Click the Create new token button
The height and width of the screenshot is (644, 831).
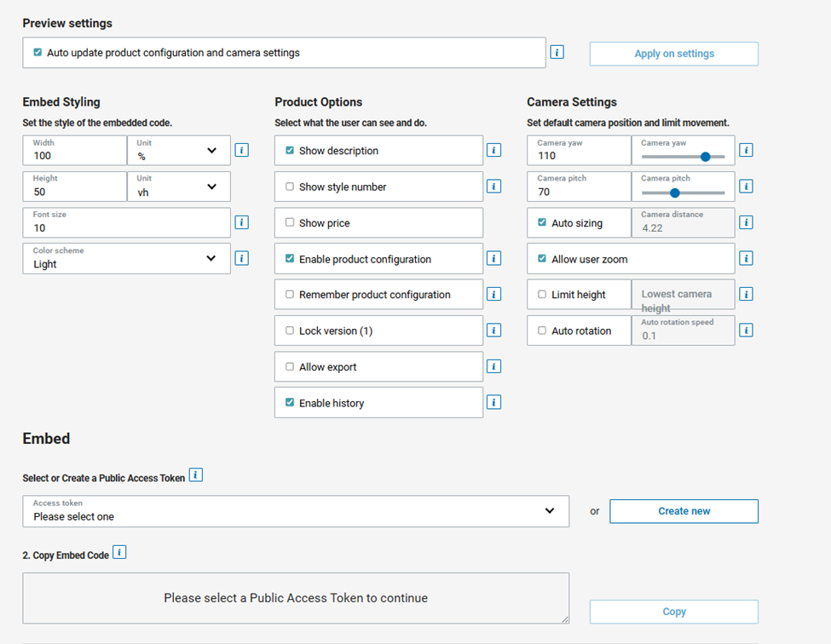click(x=684, y=511)
